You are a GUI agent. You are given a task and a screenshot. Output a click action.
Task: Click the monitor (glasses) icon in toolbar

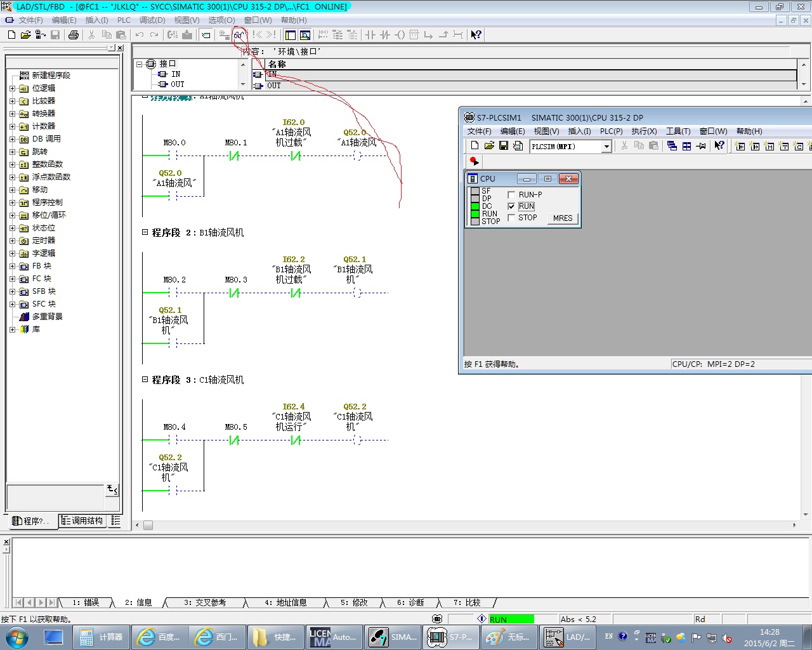(x=239, y=35)
